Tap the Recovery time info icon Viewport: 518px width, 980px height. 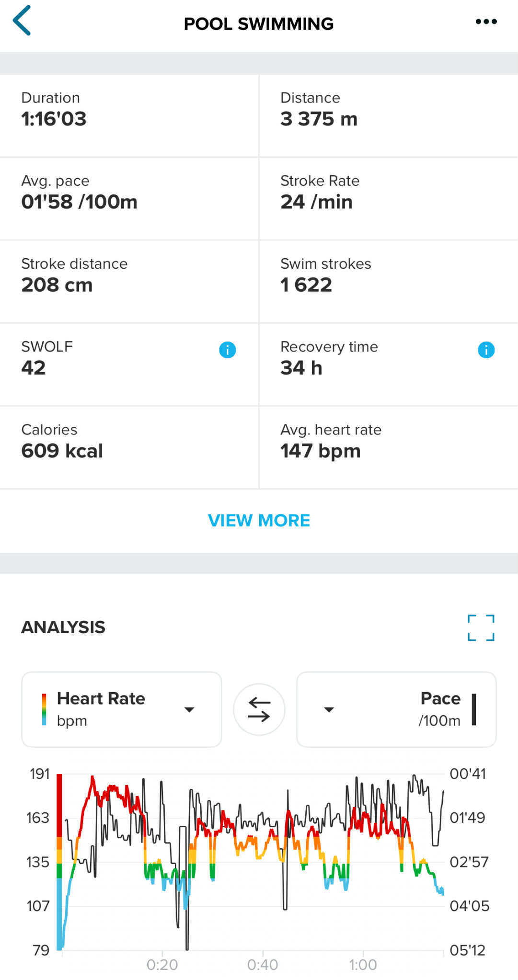(x=486, y=350)
